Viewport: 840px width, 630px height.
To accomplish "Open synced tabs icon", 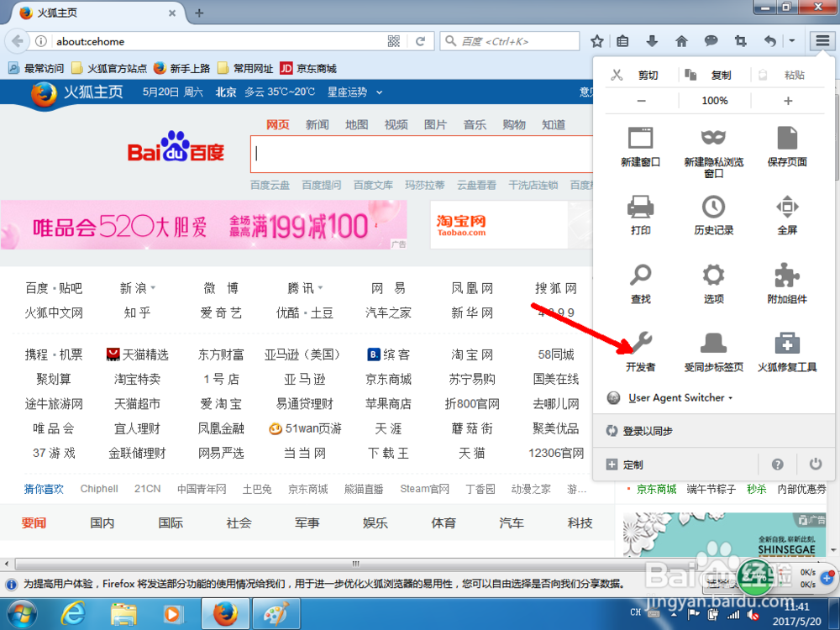I will [x=713, y=344].
